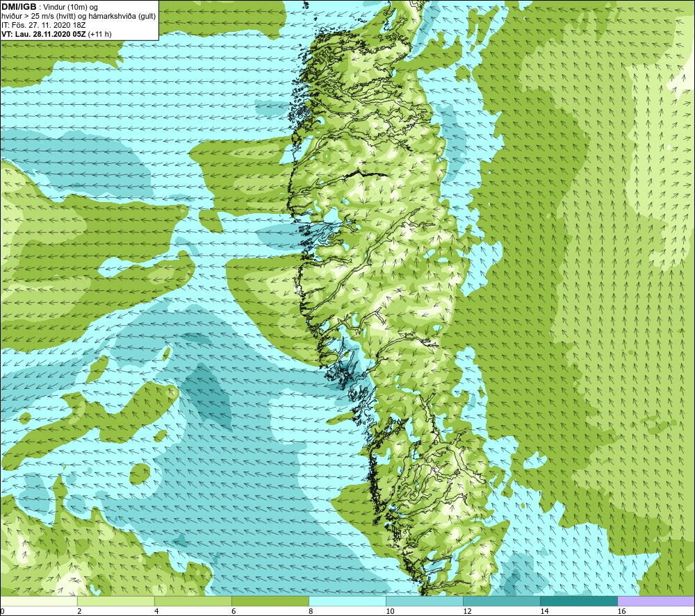Click the '14' label on the scale
695x616 pixels.
tap(544, 611)
